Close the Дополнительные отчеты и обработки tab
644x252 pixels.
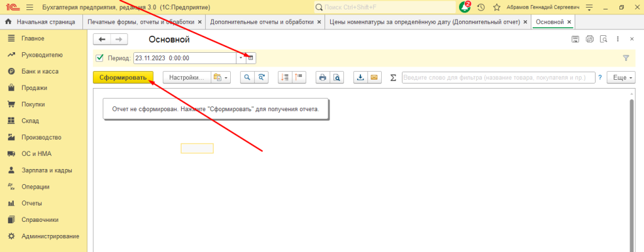point(319,21)
